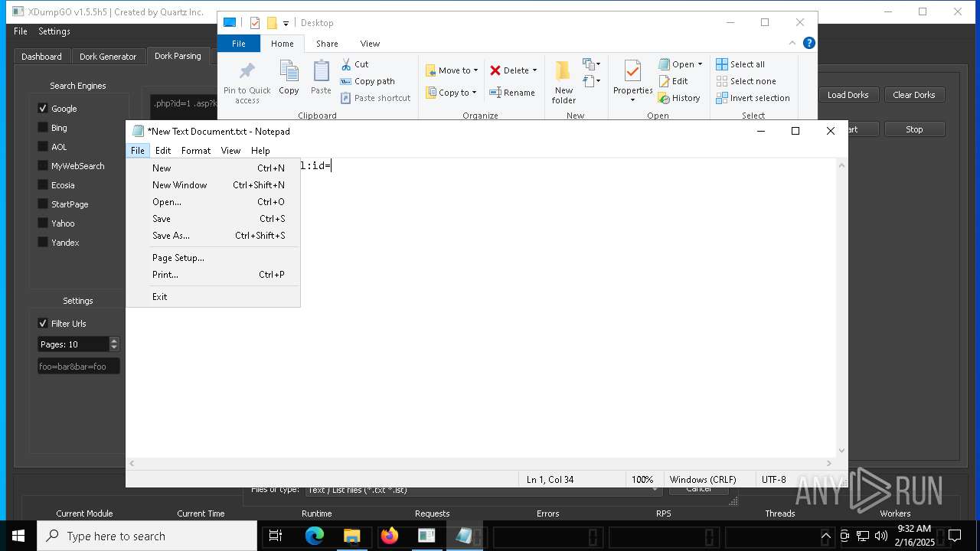Open Properties icon in Explorer ribbon
Image resolution: width=980 pixels, height=551 pixels.
[x=632, y=71]
